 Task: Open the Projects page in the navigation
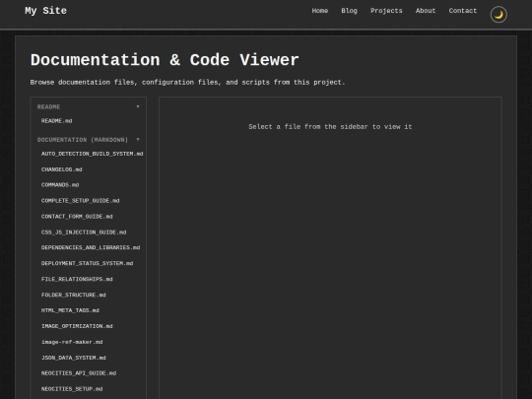pos(386,11)
